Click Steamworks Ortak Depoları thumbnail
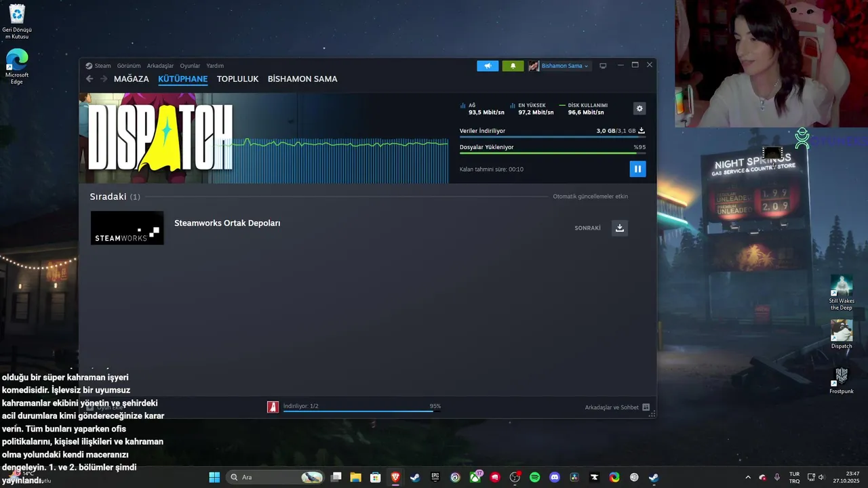868x488 pixels. pos(127,228)
